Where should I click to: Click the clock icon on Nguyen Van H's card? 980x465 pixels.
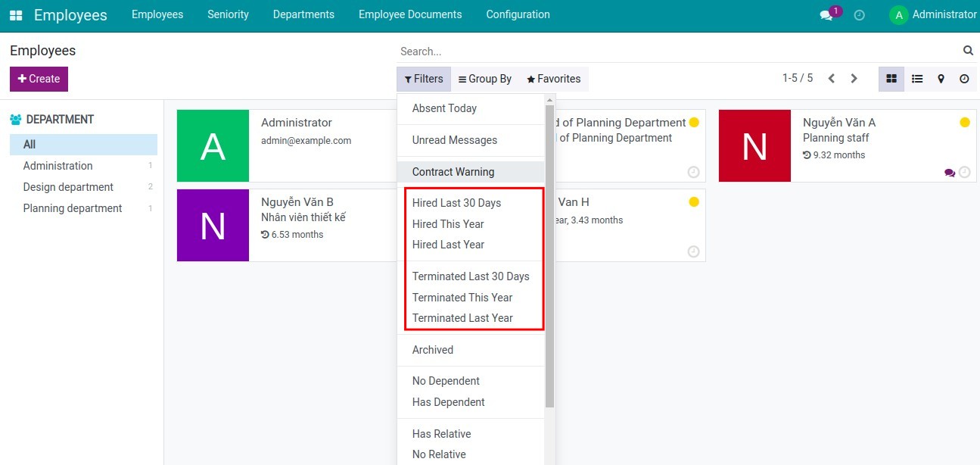(692, 251)
